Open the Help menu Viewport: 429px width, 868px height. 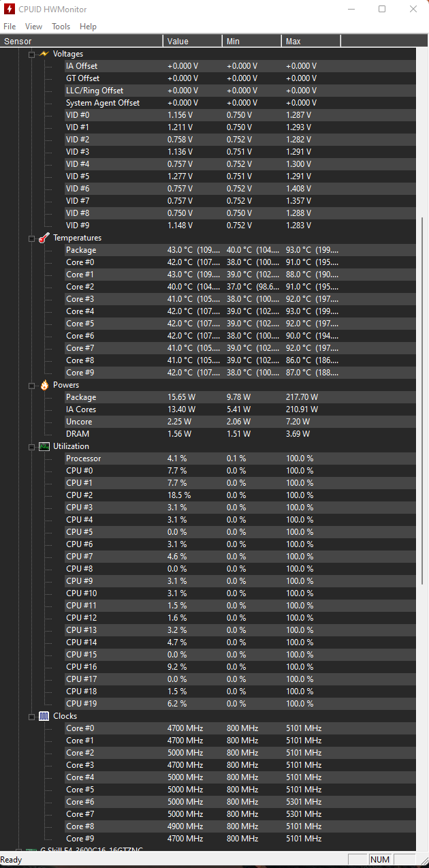click(x=89, y=27)
